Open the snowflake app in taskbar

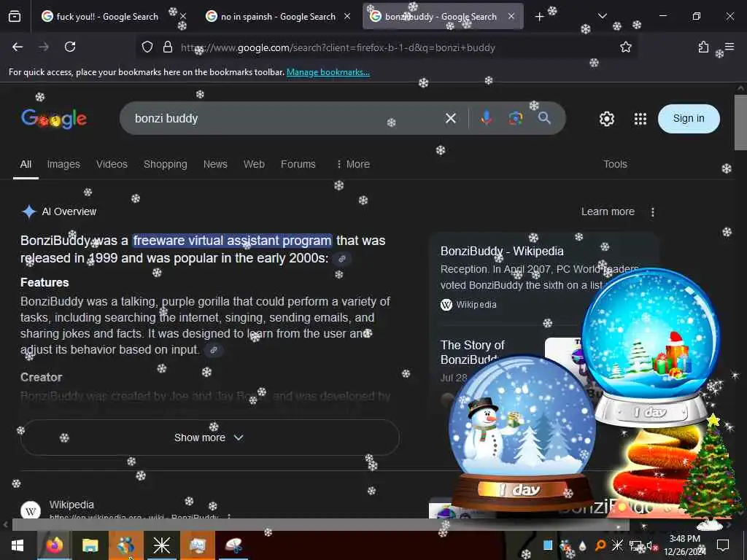tap(161, 545)
